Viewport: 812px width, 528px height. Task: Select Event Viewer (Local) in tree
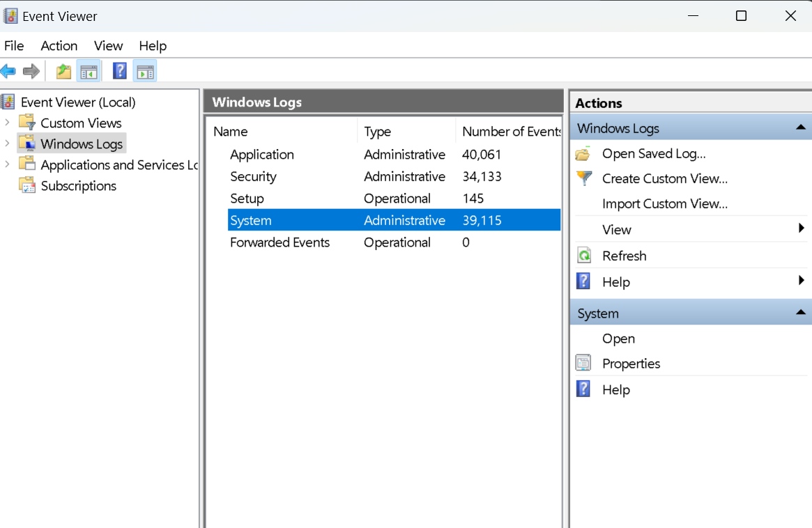coord(78,102)
